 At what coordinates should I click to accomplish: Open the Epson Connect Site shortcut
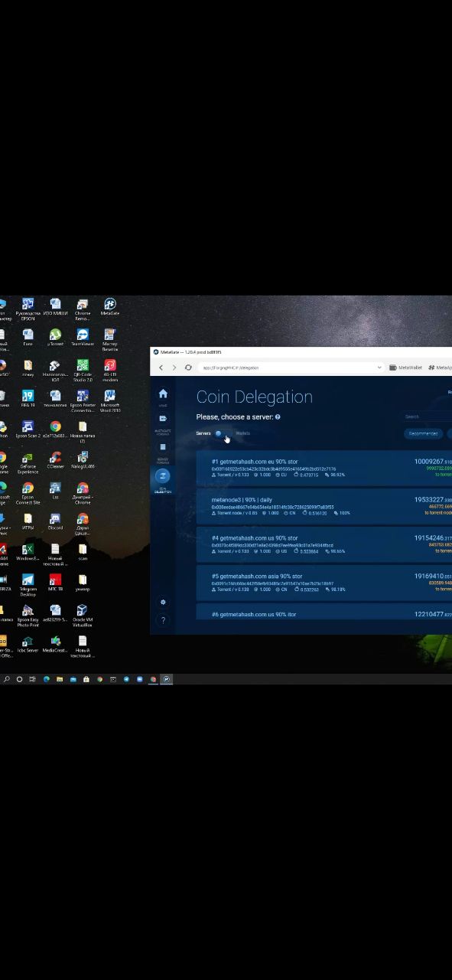pyautogui.click(x=28, y=493)
